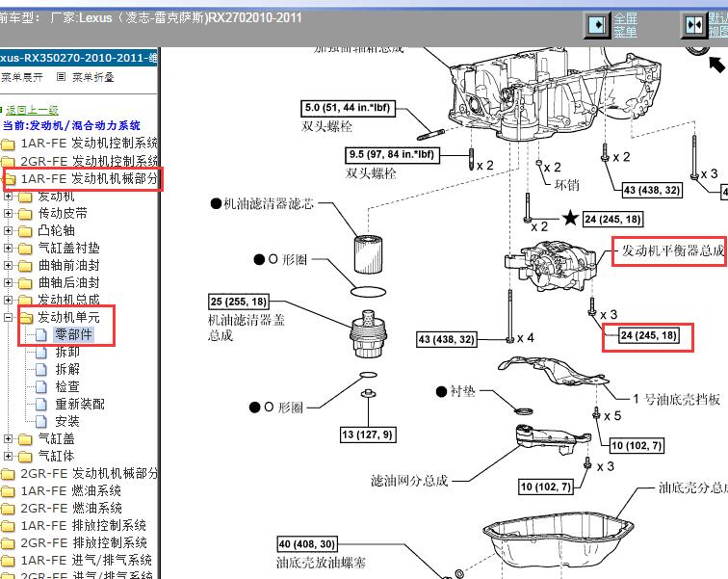Collapse the 发动机单元 tree node
The height and width of the screenshot is (579, 728).
[8, 318]
